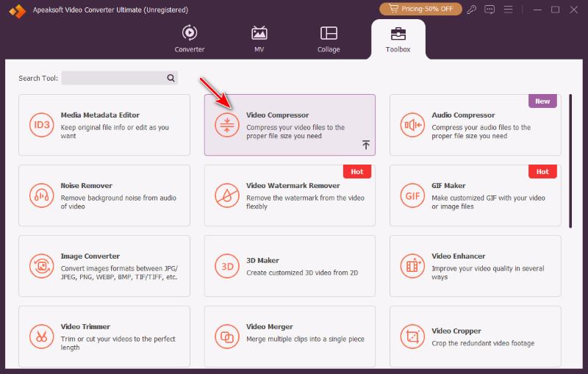Open the Image Converter icon

point(42,266)
